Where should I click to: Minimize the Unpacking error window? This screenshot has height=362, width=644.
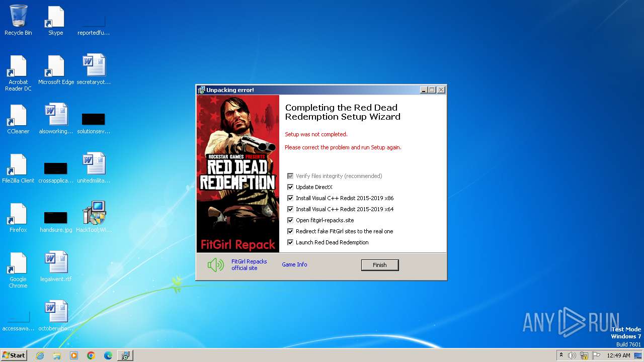click(x=424, y=90)
